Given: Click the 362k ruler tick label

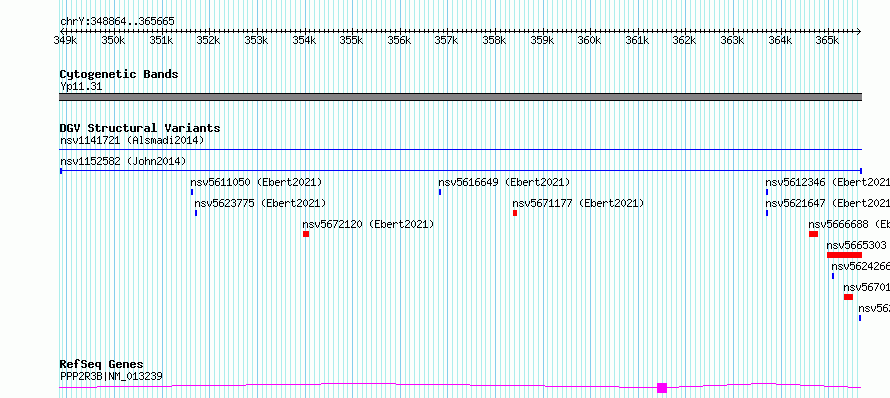Looking at the screenshot, I should [x=685, y=40].
